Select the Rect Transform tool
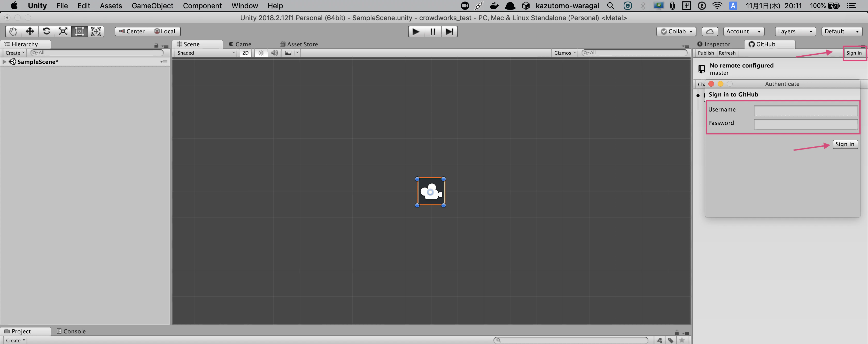 coord(80,31)
